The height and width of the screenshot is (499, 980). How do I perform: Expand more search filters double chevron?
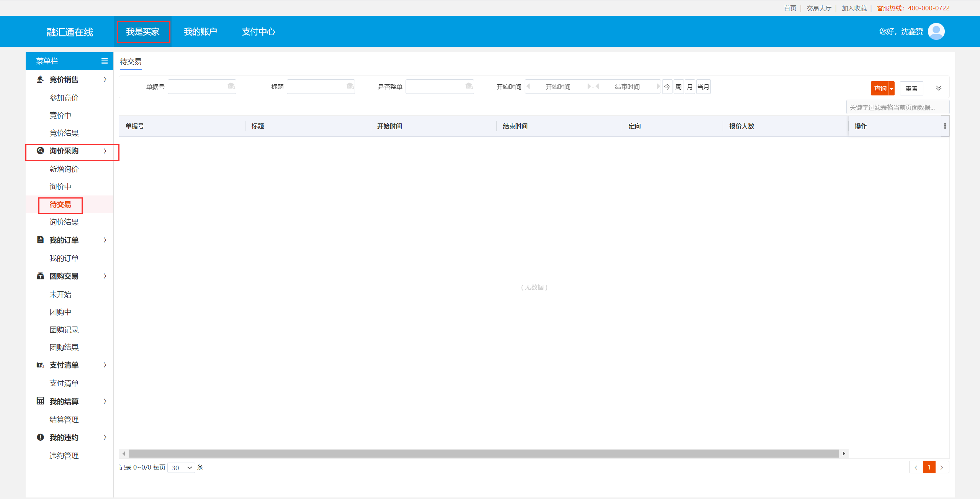click(939, 88)
